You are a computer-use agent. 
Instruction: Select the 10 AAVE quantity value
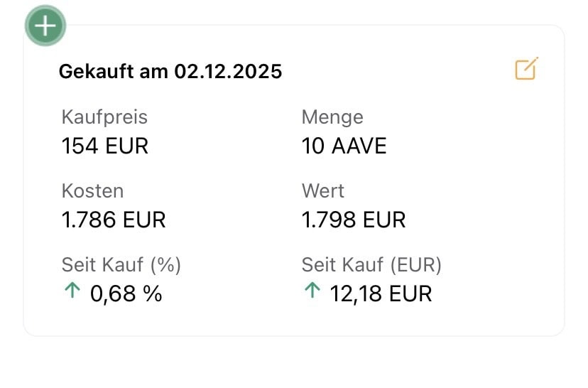point(344,146)
